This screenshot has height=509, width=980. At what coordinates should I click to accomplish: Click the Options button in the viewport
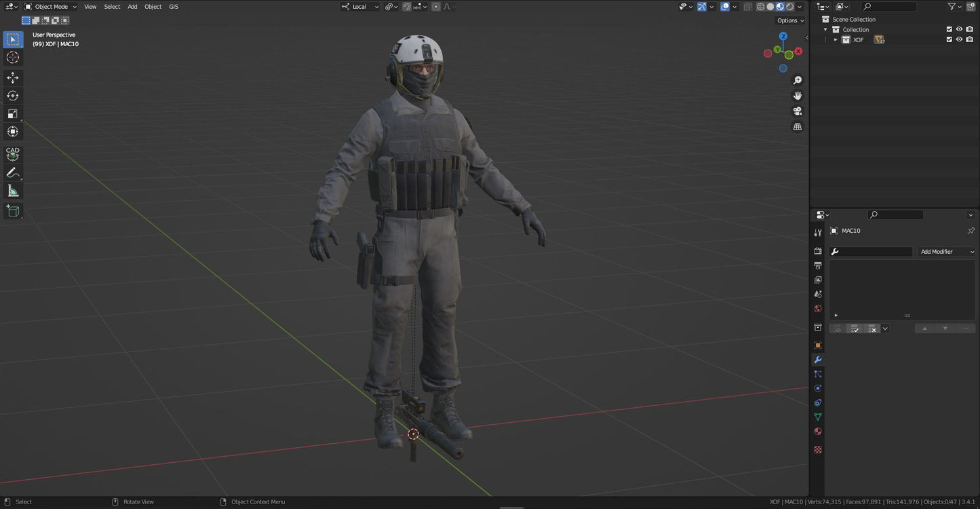(789, 20)
